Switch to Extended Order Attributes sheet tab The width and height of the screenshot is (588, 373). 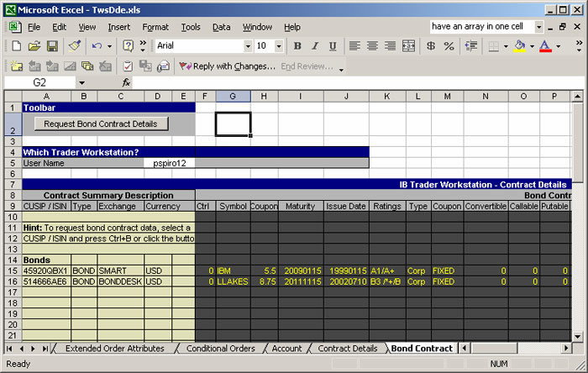click(x=115, y=349)
